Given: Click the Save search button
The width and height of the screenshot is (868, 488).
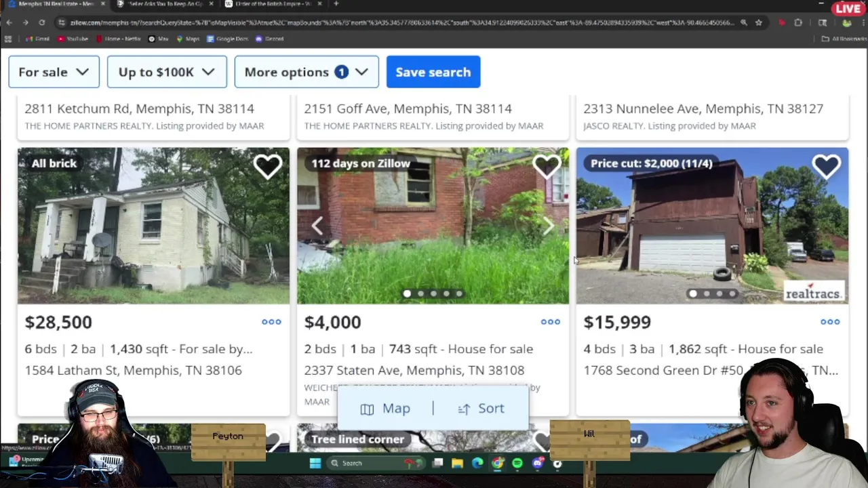Looking at the screenshot, I should (x=433, y=72).
